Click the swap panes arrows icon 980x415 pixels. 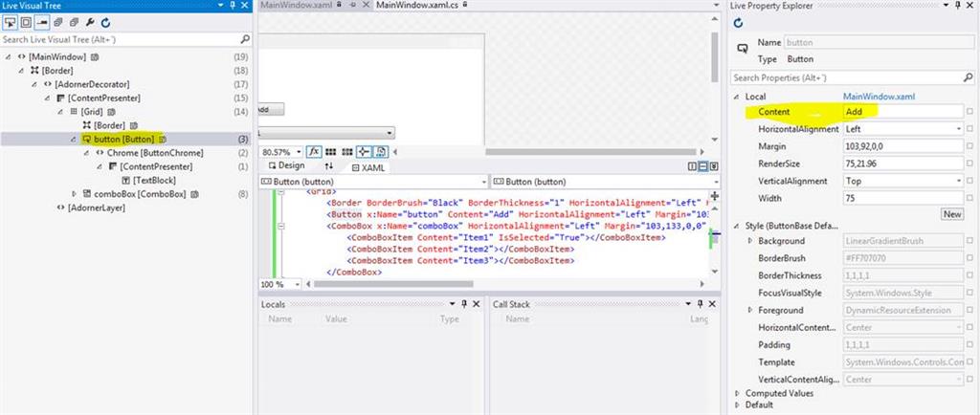coord(329,166)
